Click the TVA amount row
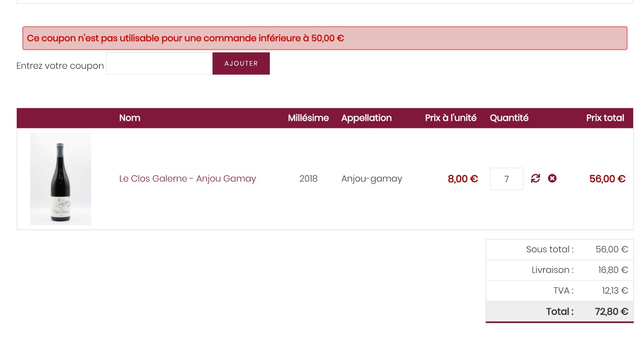 tap(559, 291)
